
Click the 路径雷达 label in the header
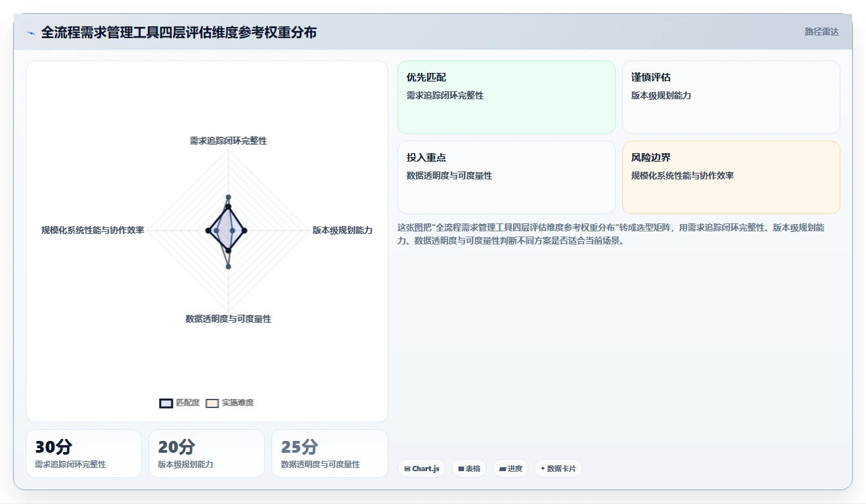point(822,32)
